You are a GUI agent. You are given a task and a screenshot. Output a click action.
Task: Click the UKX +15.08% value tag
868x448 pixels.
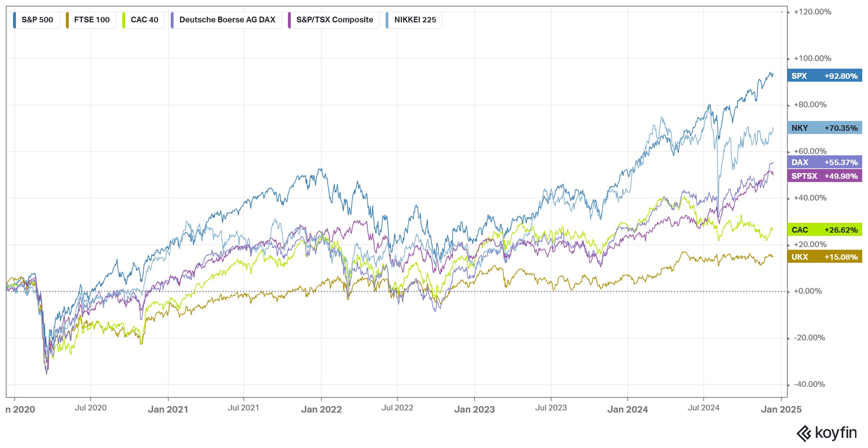[824, 257]
